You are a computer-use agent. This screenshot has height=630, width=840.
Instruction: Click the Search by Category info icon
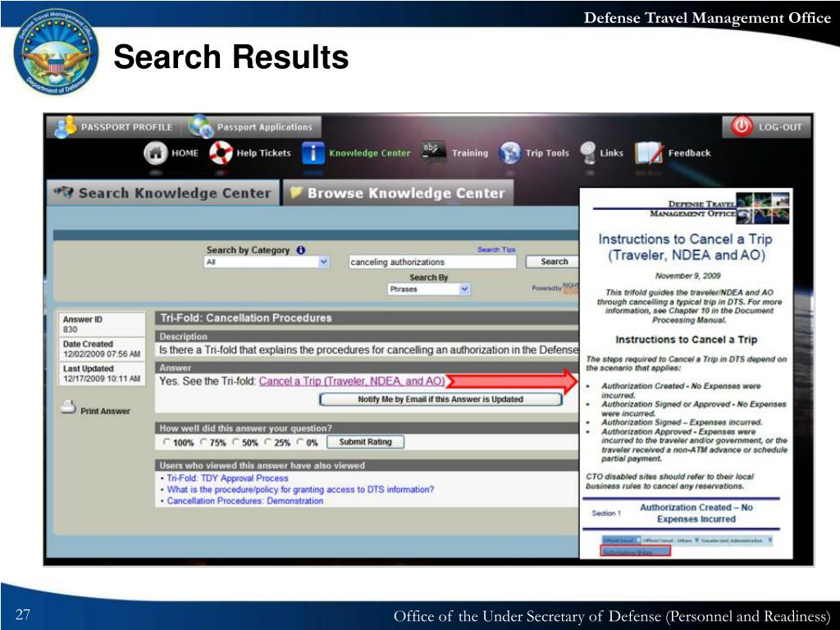click(x=301, y=250)
